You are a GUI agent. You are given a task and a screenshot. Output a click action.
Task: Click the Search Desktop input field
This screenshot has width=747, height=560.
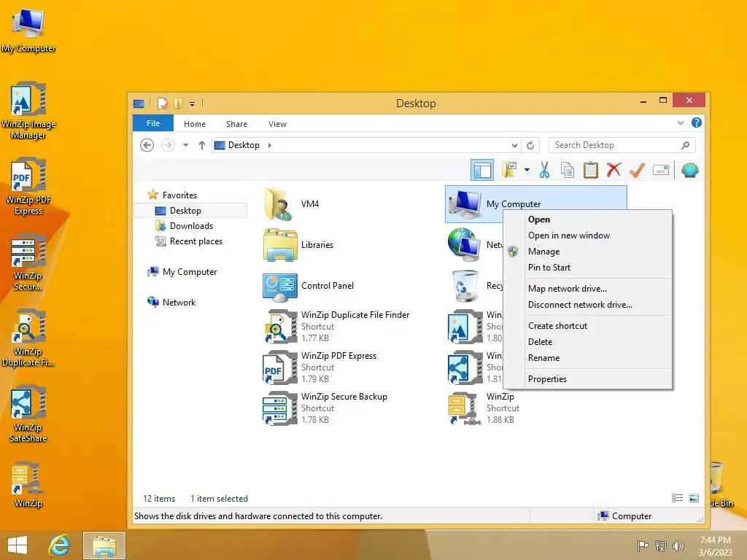click(614, 145)
